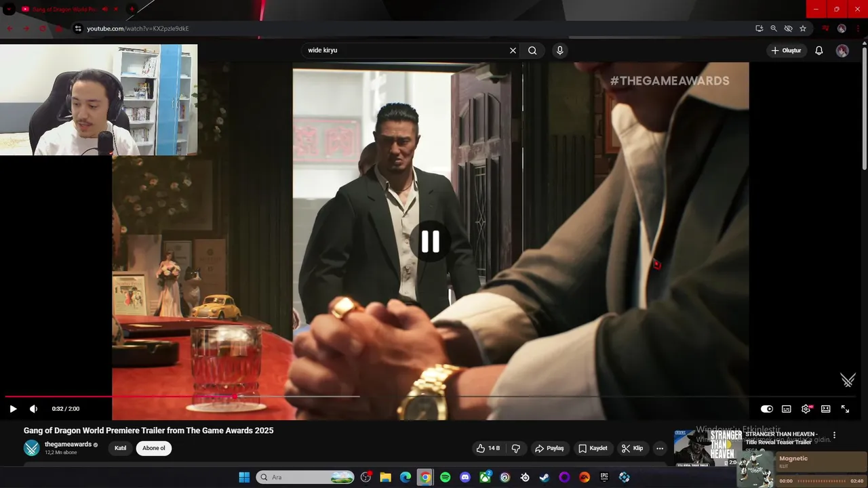Toggle the autoplay switch in player controls
This screenshot has width=868, height=488.
pos(767,409)
